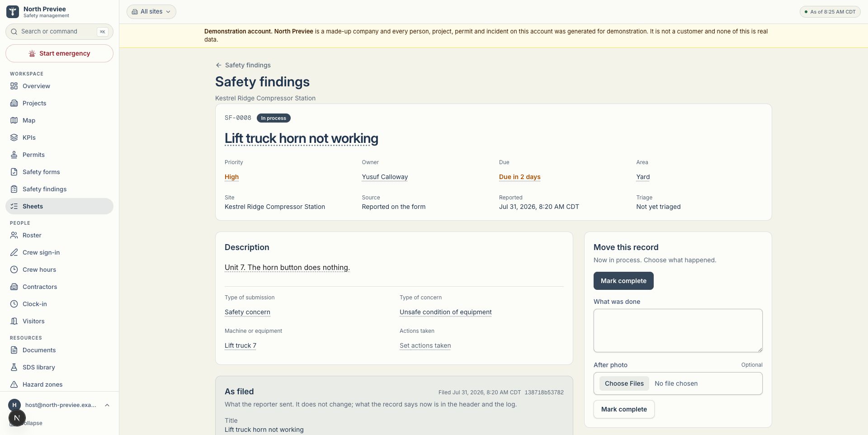868x435 pixels.
Task: Click the Sheets list icon
Action: click(x=14, y=206)
